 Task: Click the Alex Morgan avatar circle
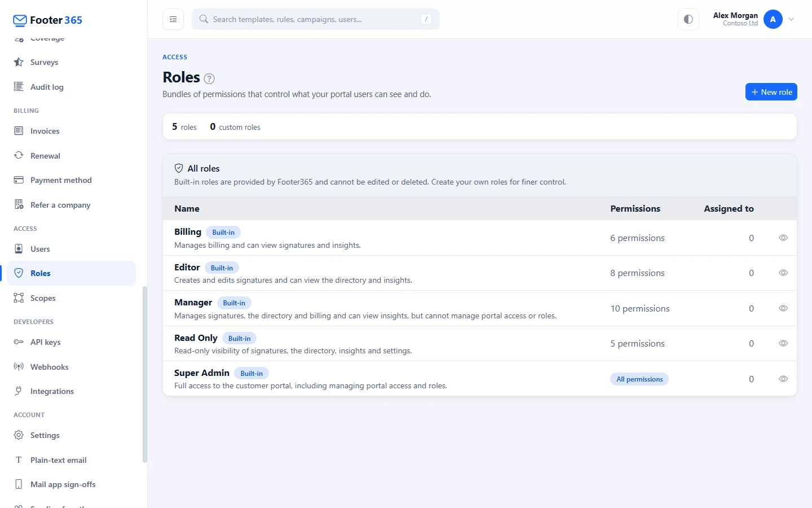coord(773,19)
